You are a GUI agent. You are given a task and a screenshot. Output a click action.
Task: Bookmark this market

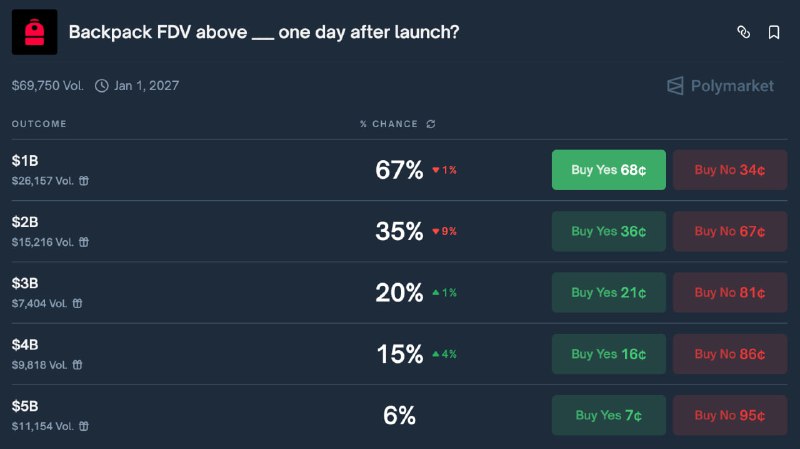click(774, 32)
